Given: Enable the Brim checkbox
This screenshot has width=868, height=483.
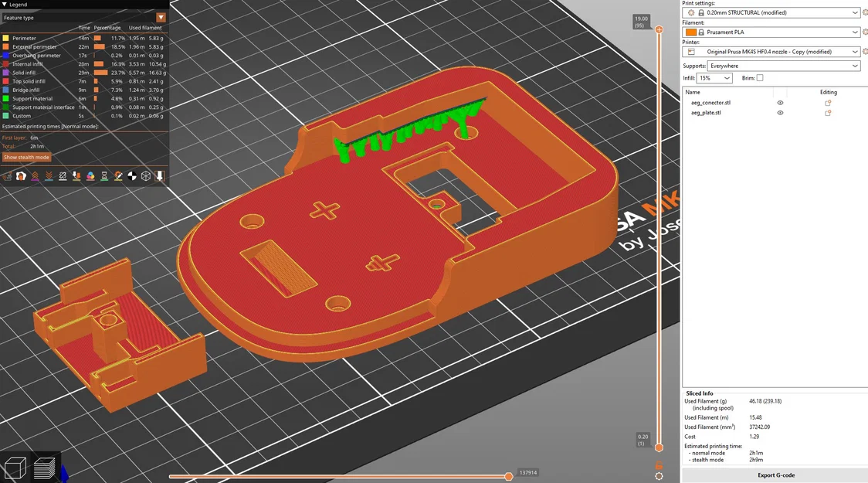Looking at the screenshot, I should point(760,78).
